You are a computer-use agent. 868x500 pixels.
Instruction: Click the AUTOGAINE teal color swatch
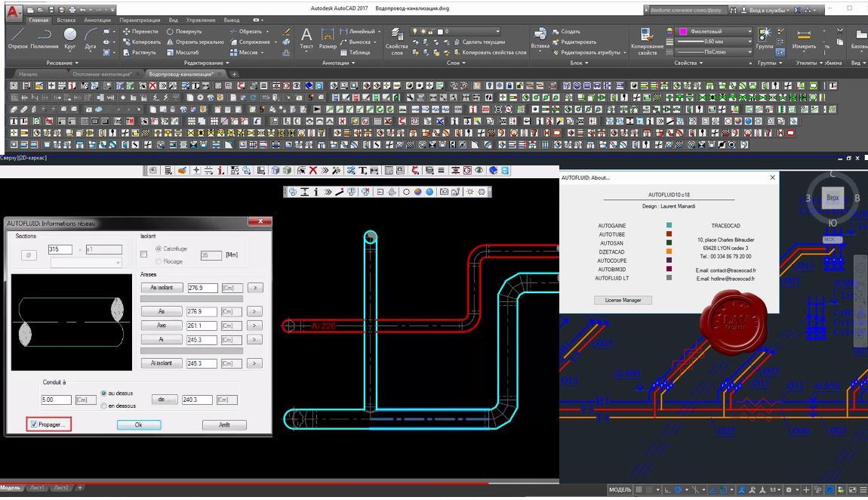[x=669, y=225]
